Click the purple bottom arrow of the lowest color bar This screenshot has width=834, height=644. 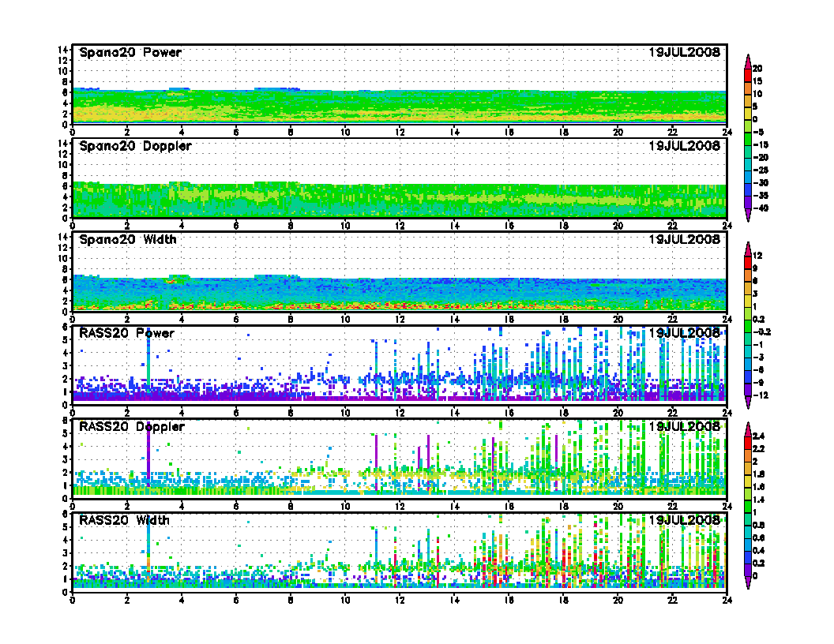click(747, 583)
